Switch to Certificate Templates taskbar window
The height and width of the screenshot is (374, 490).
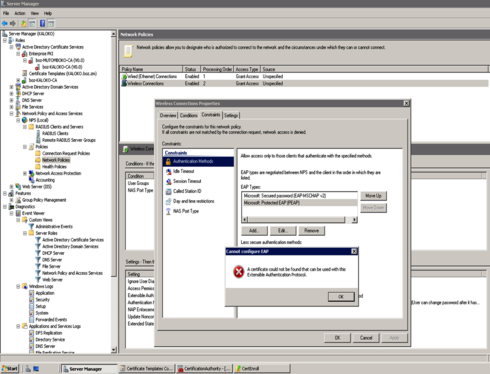tap(147, 369)
